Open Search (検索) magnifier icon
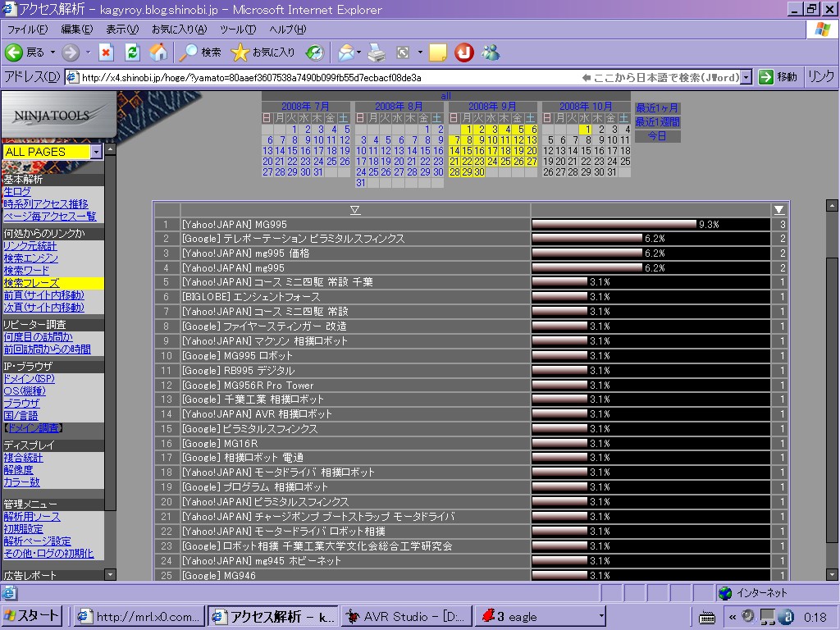The width and height of the screenshot is (840, 630). coord(200,52)
